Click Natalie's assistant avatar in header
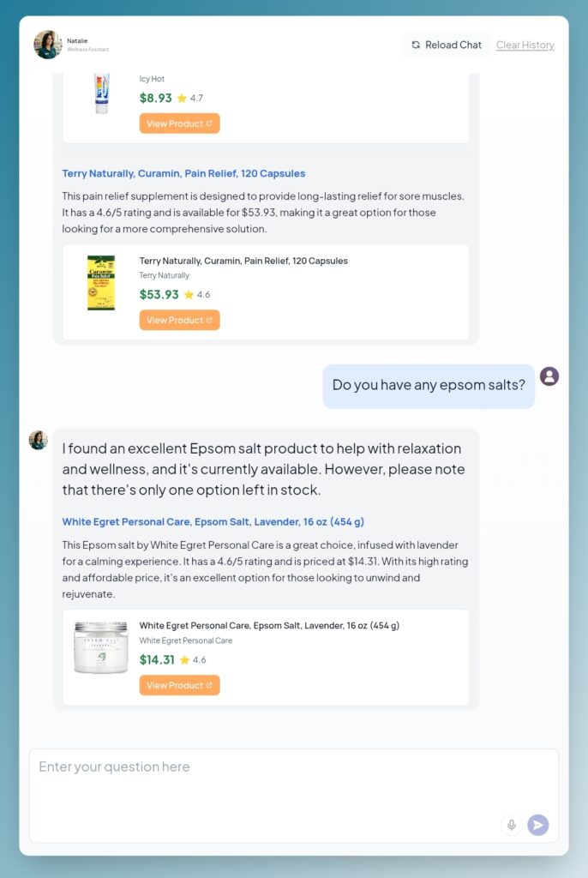 (48, 45)
